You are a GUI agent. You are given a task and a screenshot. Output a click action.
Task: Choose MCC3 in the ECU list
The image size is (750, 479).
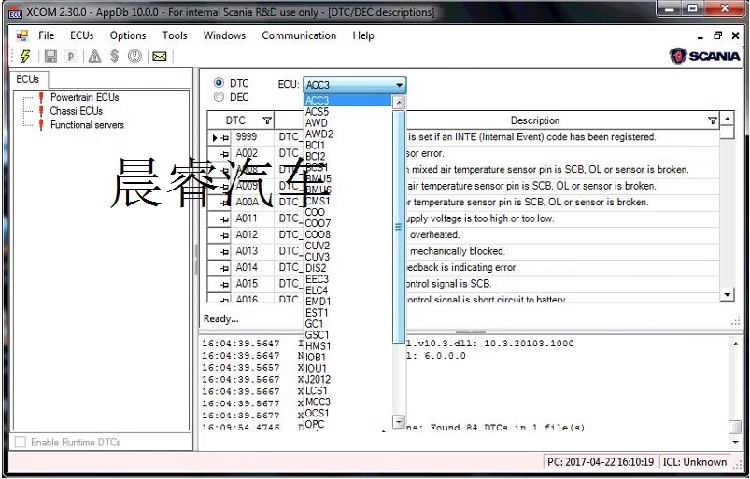pos(348,402)
